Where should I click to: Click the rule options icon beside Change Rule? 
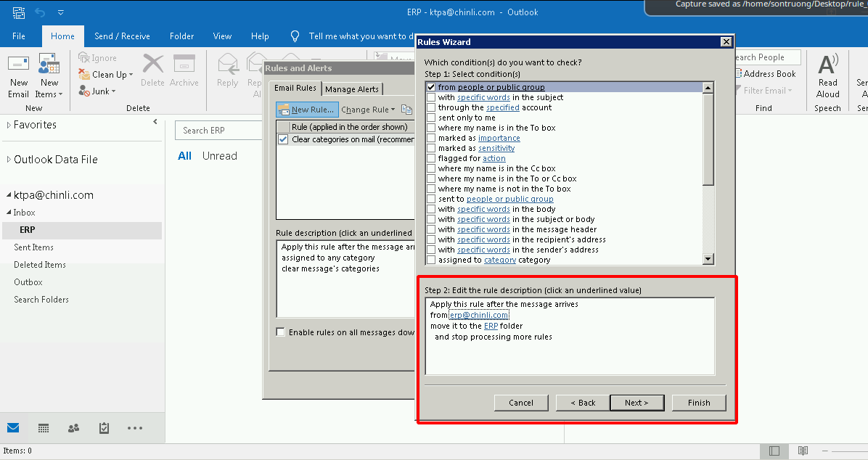(407, 110)
